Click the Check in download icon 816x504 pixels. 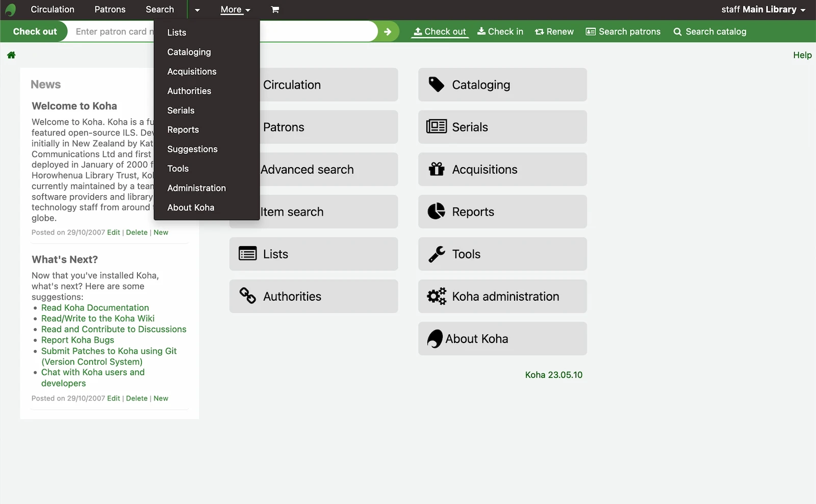[x=481, y=32]
